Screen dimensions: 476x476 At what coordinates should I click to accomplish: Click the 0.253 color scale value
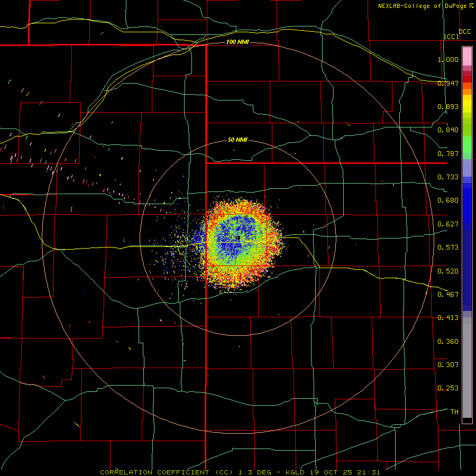pos(448,388)
